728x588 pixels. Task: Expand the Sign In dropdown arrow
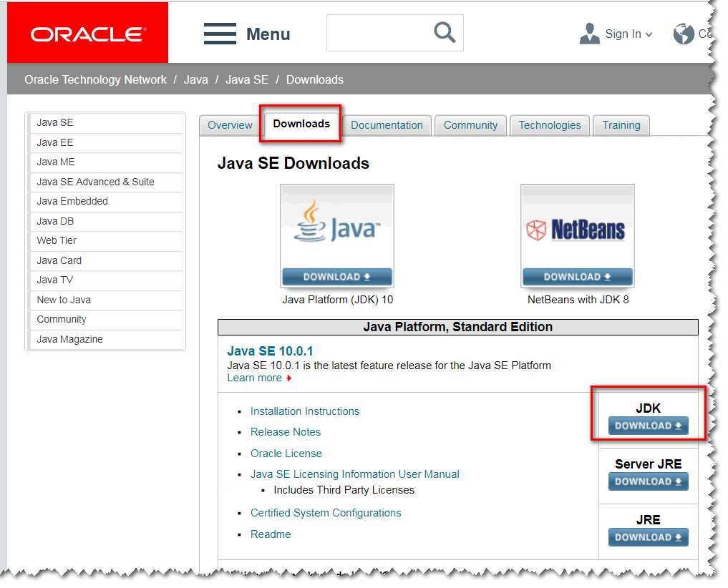649,35
